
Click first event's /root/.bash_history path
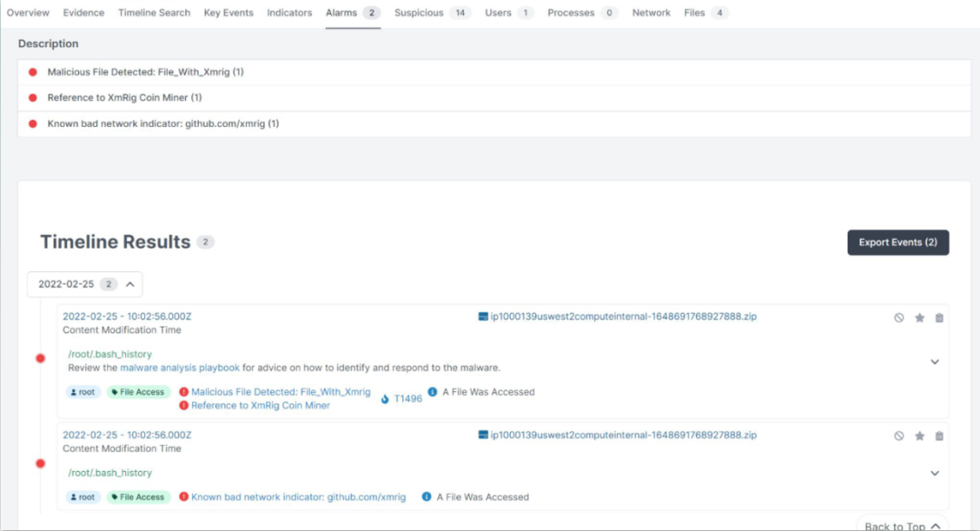(110, 354)
